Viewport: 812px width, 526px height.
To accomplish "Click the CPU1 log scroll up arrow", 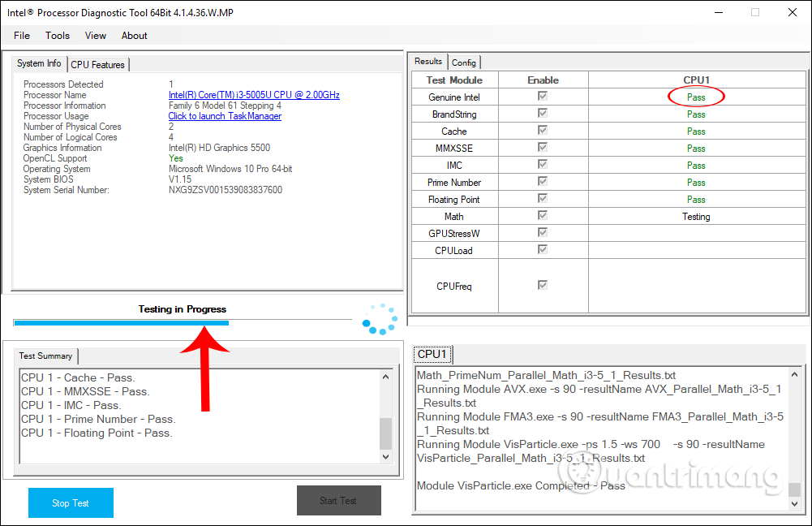I will [x=794, y=373].
